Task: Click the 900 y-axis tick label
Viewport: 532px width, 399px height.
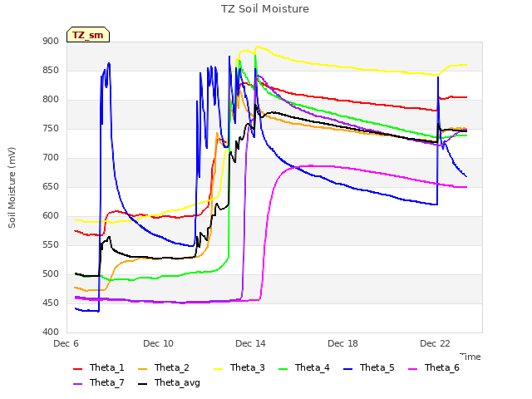Action: pyautogui.click(x=51, y=42)
